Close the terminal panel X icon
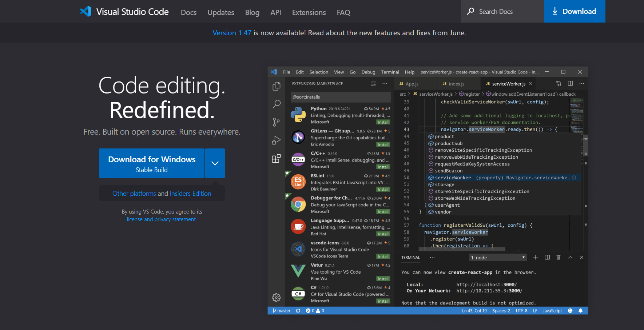644x330 pixels. click(x=582, y=257)
